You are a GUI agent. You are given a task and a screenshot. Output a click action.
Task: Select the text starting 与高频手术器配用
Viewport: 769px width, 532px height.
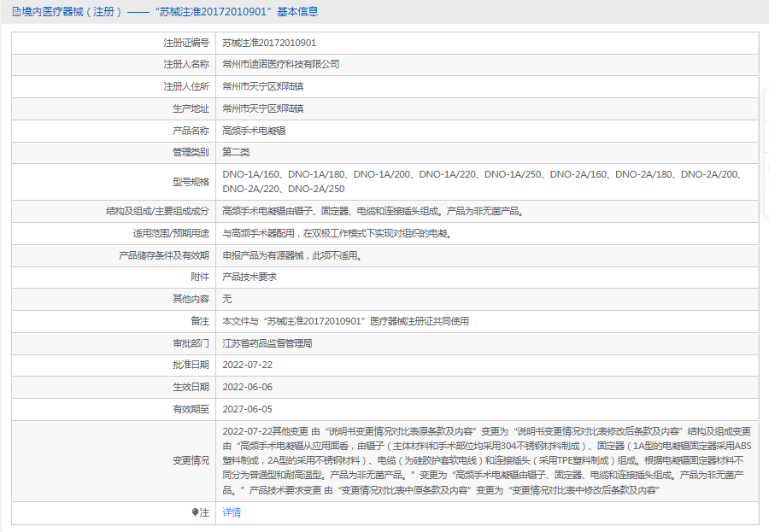[338, 233]
